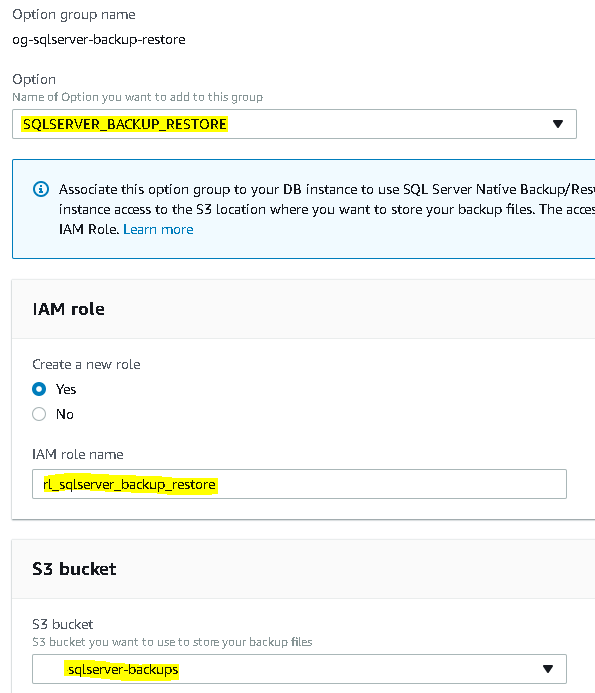This screenshot has height=693, width=595.
Task: Click the Option field label
Action: pyautogui.click(x=34, y=79)
